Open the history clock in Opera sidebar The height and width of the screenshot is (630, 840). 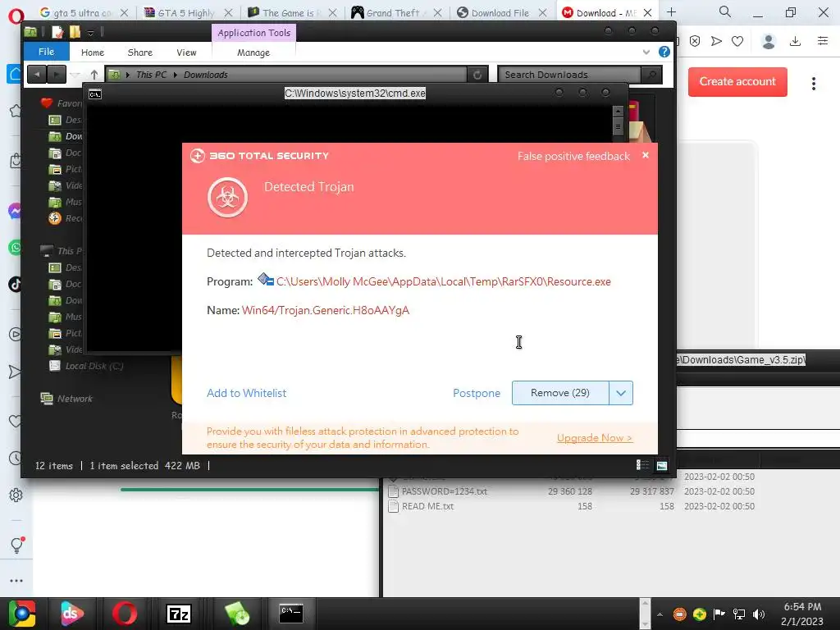(x=16, y=458)
